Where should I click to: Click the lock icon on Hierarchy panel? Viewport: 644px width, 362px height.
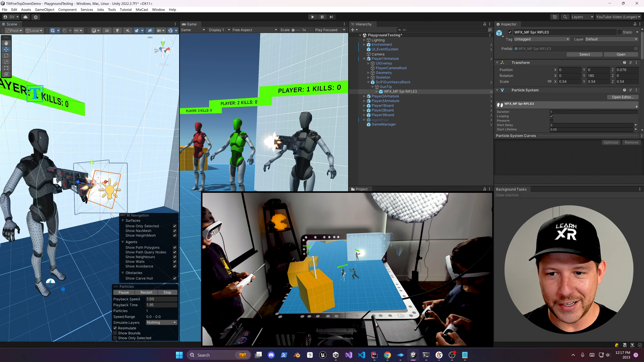click(485, 24)
